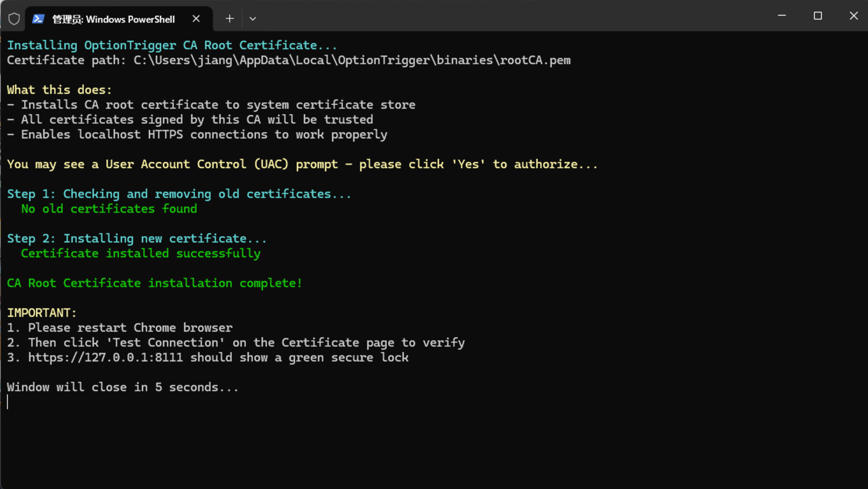Image resolution: width=868 pixels, height=489 pixels.
Task: Click the https://127.0.0.1:8111 URL text
Action: [x=105, y=358]
